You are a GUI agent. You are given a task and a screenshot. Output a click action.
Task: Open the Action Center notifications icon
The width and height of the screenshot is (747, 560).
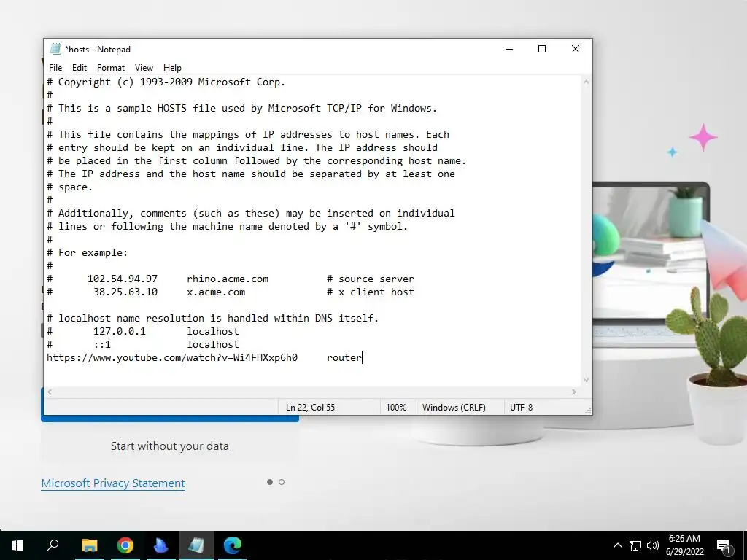[x=724, y=545]
